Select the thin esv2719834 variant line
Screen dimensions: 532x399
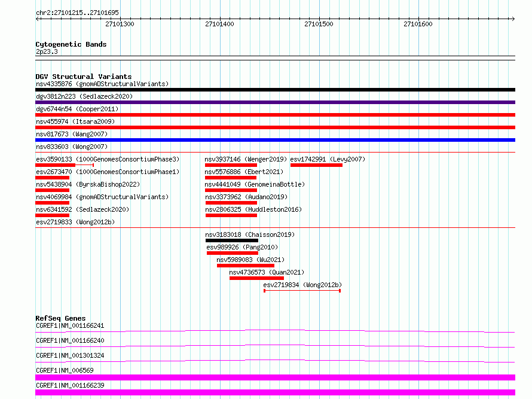pos(302,291)
